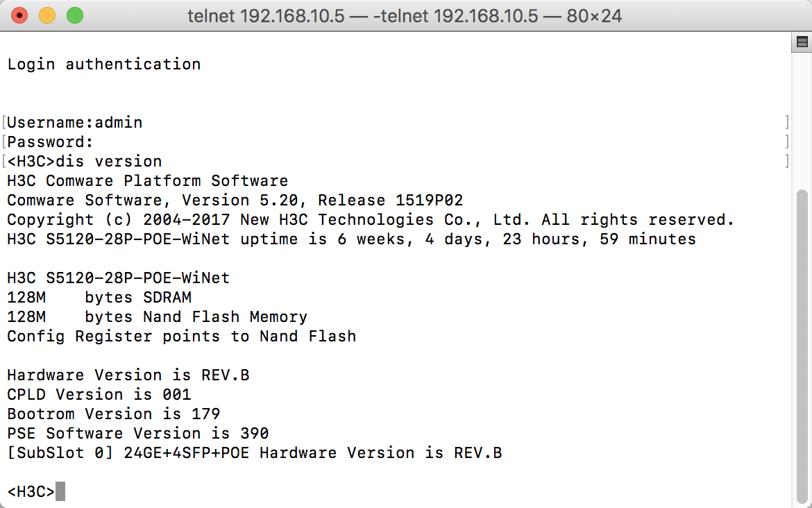Click the uptime is 6 weeks line
This screenshot has height=508, width=812.
[x=351, y=239]
